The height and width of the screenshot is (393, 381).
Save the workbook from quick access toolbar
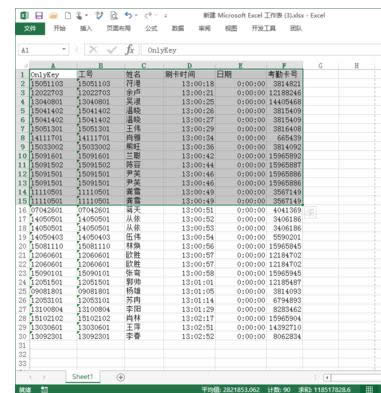[39, 16]
